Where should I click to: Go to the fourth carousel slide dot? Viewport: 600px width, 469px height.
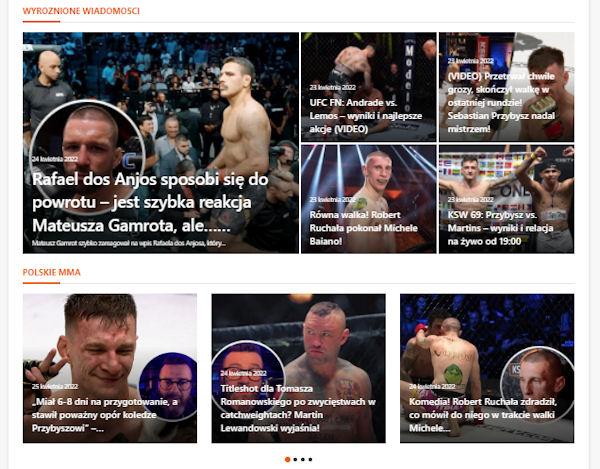point(310,459)
